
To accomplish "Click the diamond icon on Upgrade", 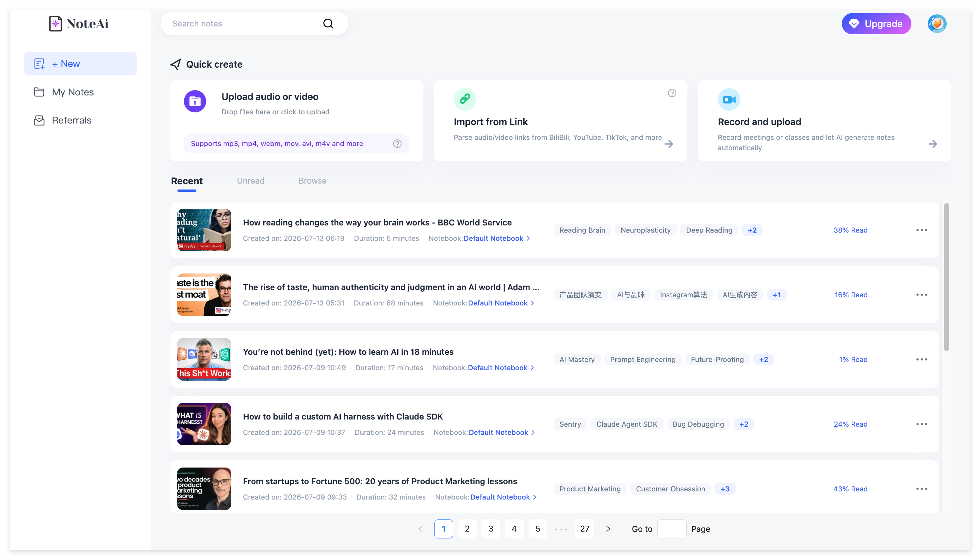I will [854, 24].
